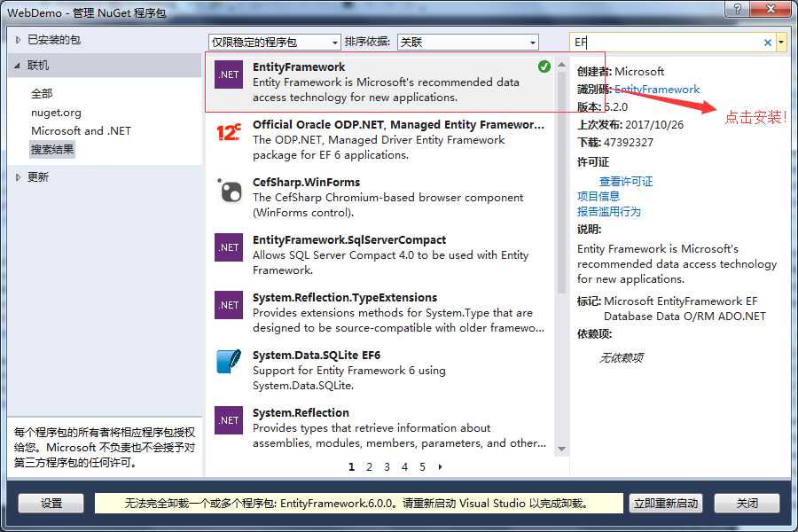798x532 pixels.
Task: Go to results page 3
Action: (387, 467)
